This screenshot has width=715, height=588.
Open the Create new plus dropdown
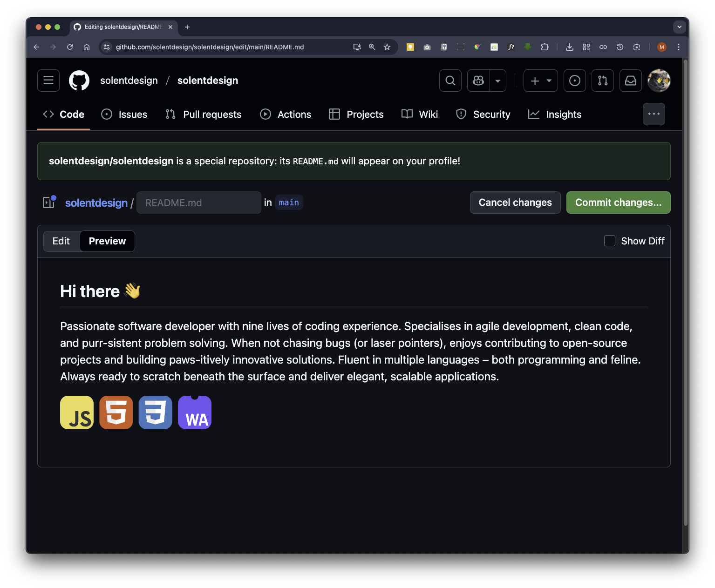[540, 81]
